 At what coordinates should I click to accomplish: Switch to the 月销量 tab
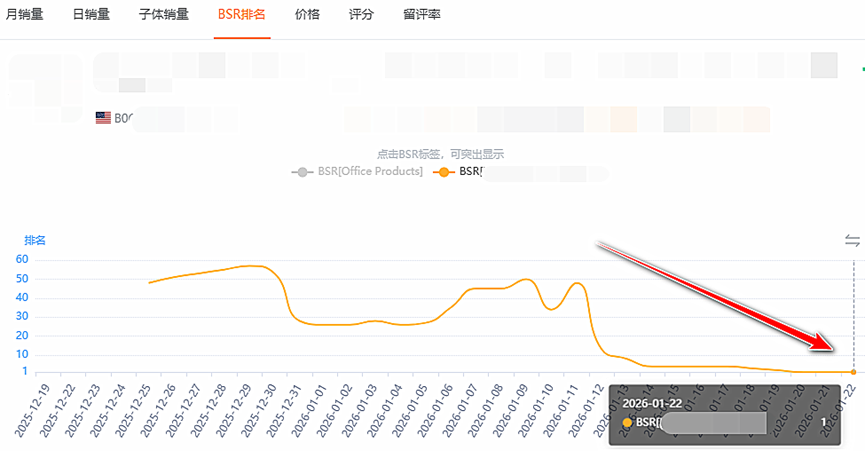click(24, 15)
